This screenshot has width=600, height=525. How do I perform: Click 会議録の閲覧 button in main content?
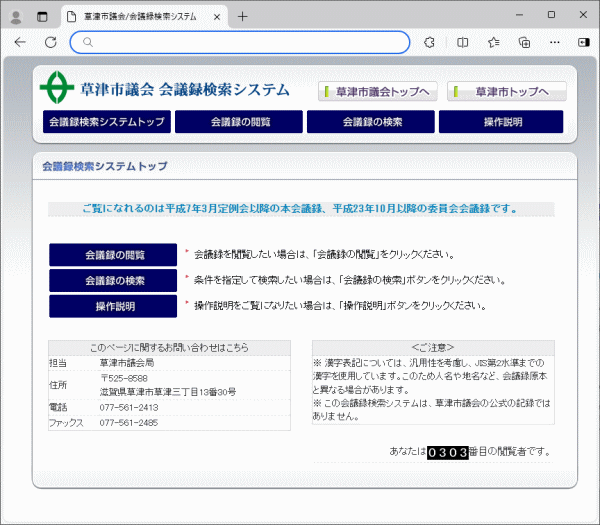tap(113, 254)
